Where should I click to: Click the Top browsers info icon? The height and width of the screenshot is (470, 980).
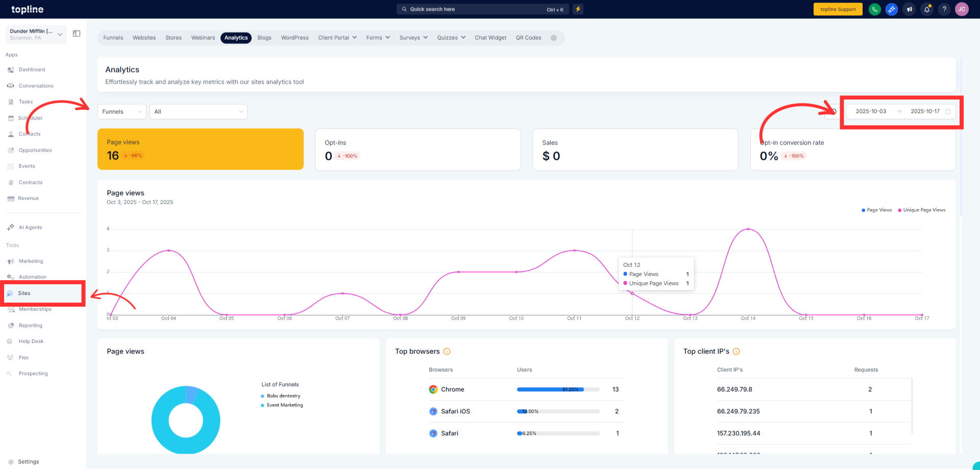coord(447,352)
